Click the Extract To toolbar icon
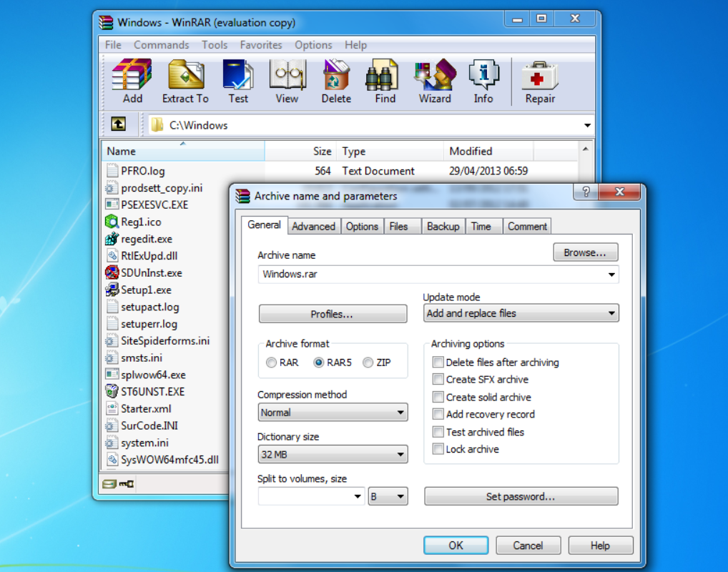The image size is (728, 572). 186,75
